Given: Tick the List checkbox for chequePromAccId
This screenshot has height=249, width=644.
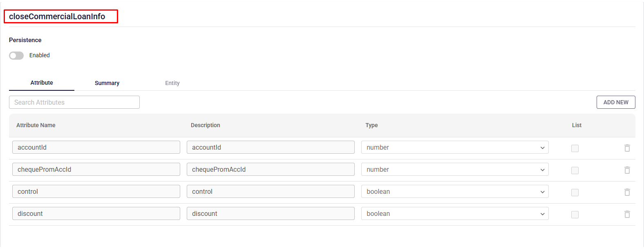Looking at the screenshot, I should 575,170.
